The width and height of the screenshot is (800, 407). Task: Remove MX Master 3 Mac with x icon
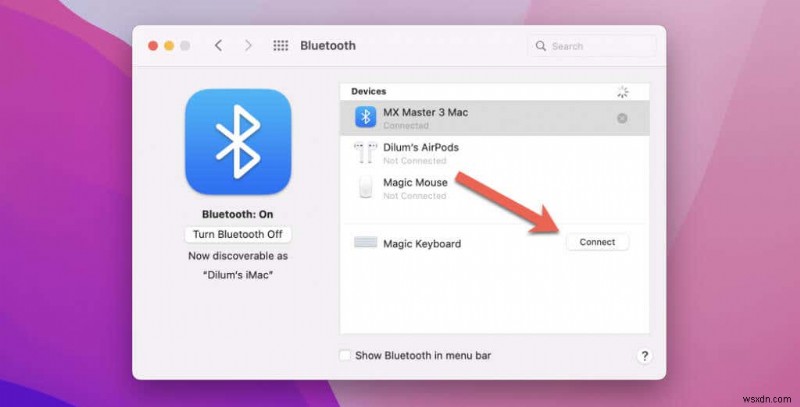click(622, 118)
